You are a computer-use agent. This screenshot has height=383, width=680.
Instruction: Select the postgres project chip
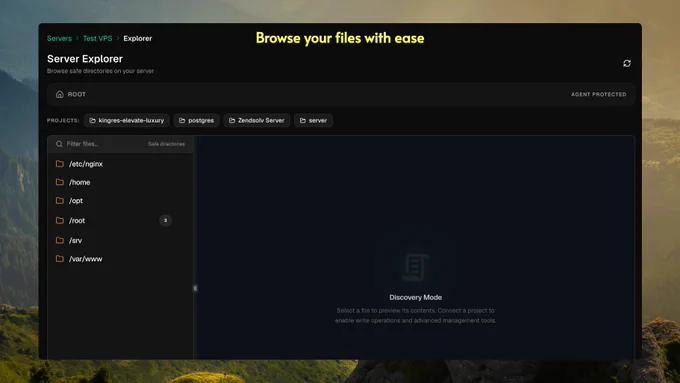coord(196,120)
